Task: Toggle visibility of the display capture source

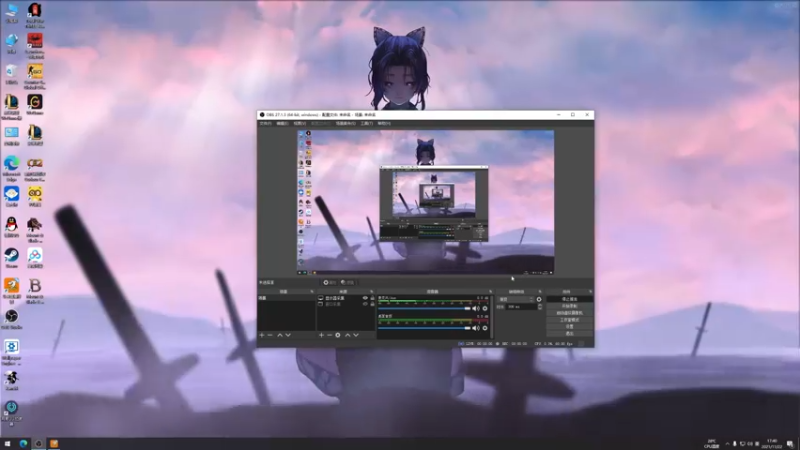Action: click(x=365, y=297)
